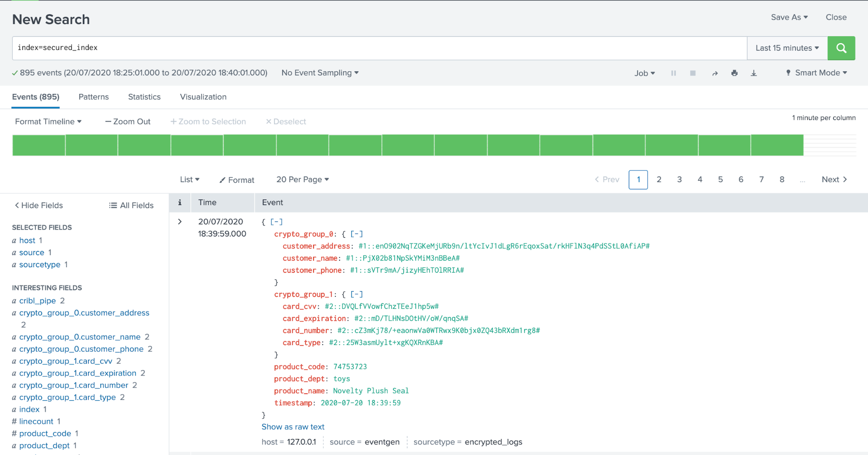
Task: Export results with download icon
Action: point(754,73)
